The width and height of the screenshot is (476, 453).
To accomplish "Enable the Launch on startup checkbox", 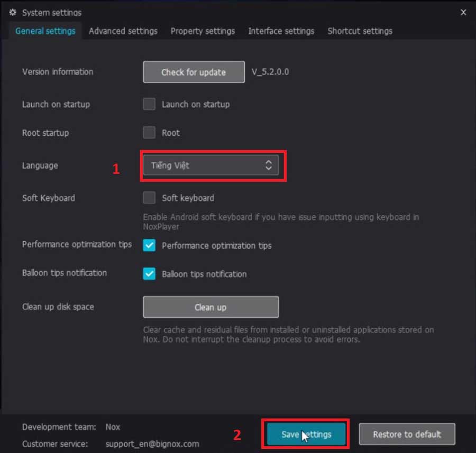I will pyautogui.click(x=149, y=104).
